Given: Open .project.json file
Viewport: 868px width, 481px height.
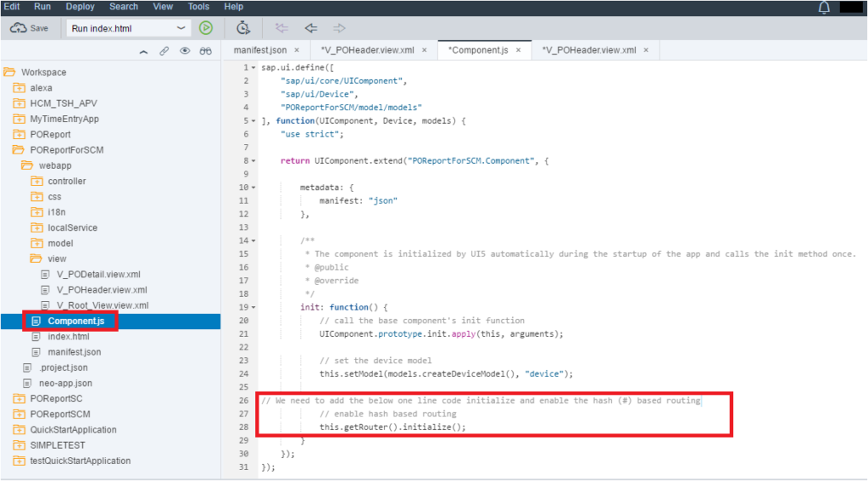Looking at the screenshot, I should [x=63, y=367].
